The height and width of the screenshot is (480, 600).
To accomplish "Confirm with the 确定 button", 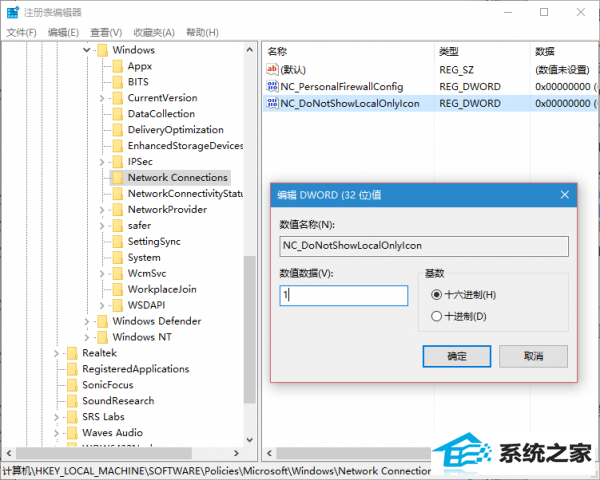I will [x=457, y=356].
